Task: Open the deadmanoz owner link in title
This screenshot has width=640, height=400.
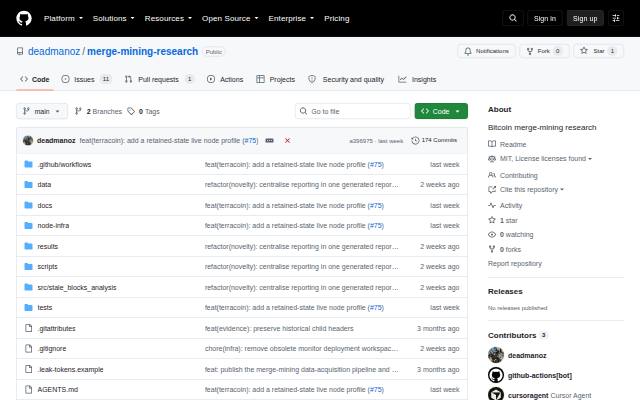Action: click(x=54, y=51)
